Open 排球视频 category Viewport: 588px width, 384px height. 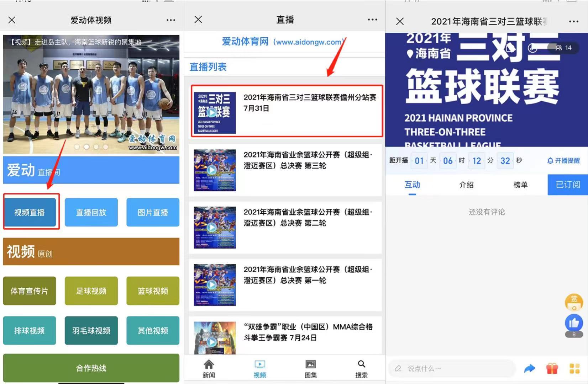click(x=30, y=330)
